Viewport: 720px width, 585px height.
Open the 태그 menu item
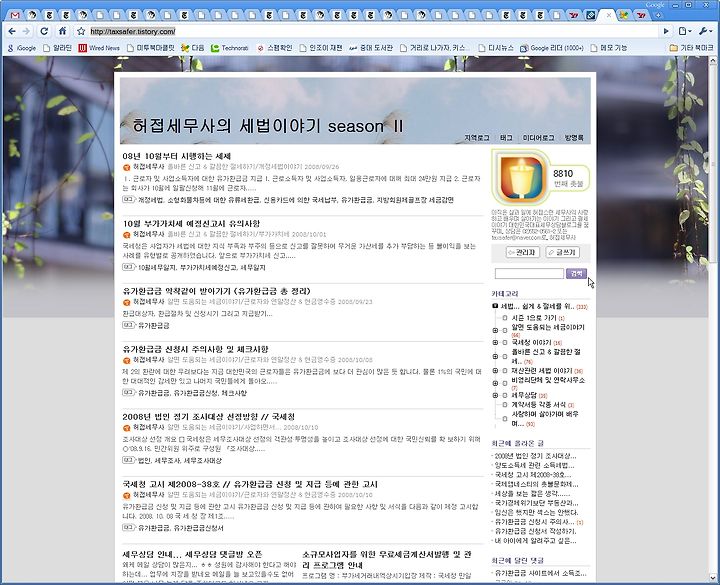click(x=506, y=138)
